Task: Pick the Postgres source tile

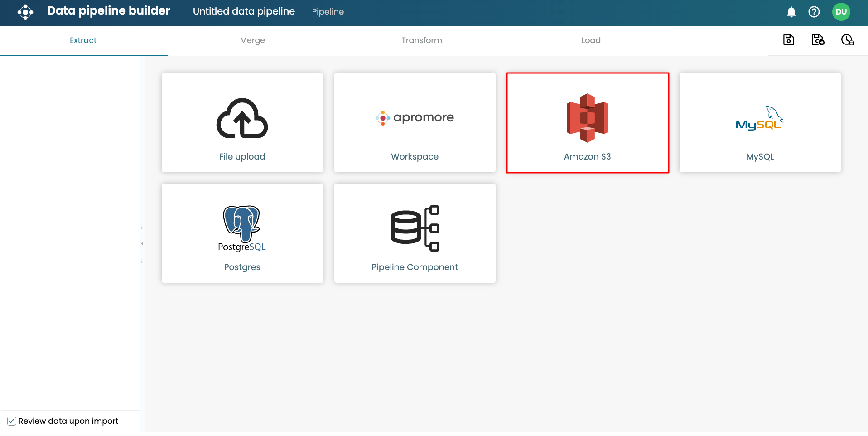Action: [242, 233]
